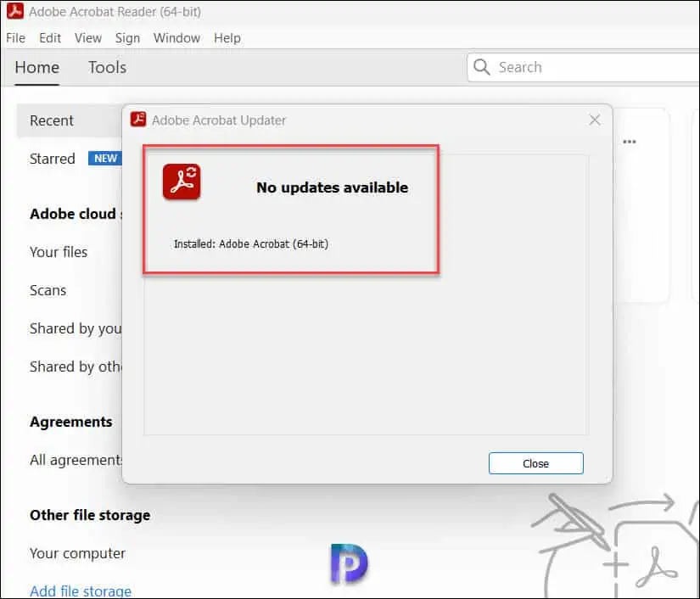Click the Adobe cloud storage heading
Screen dimensions: 700x599
click(76, 214)
